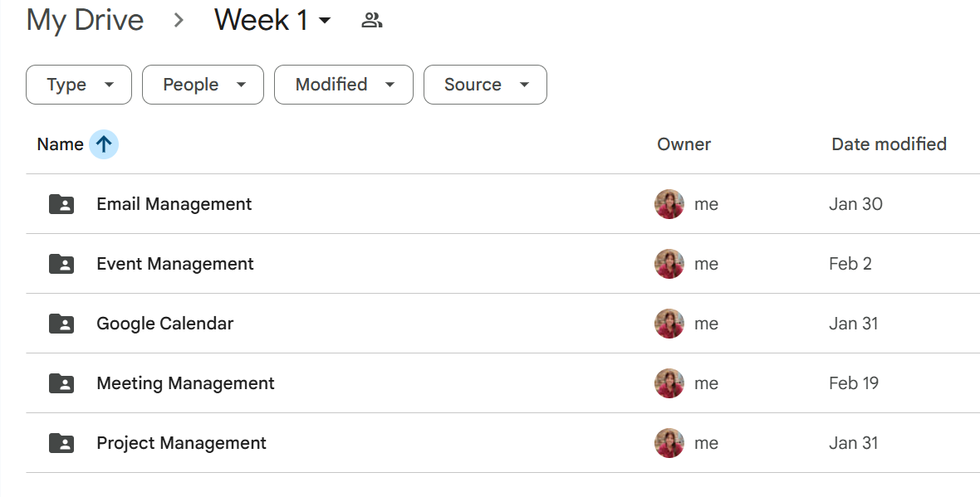Go back to My Drive breadcrumb

click(x=85, y=20)
